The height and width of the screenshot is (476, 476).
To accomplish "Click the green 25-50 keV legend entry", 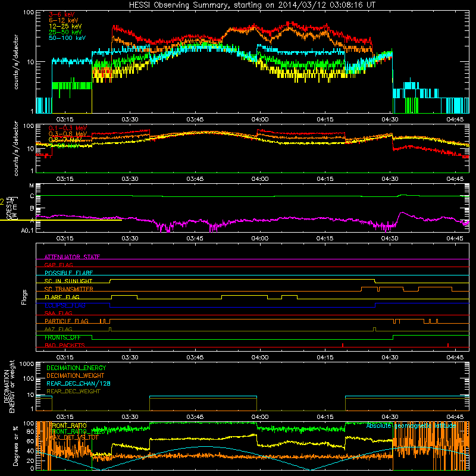I will pos(65,32).
